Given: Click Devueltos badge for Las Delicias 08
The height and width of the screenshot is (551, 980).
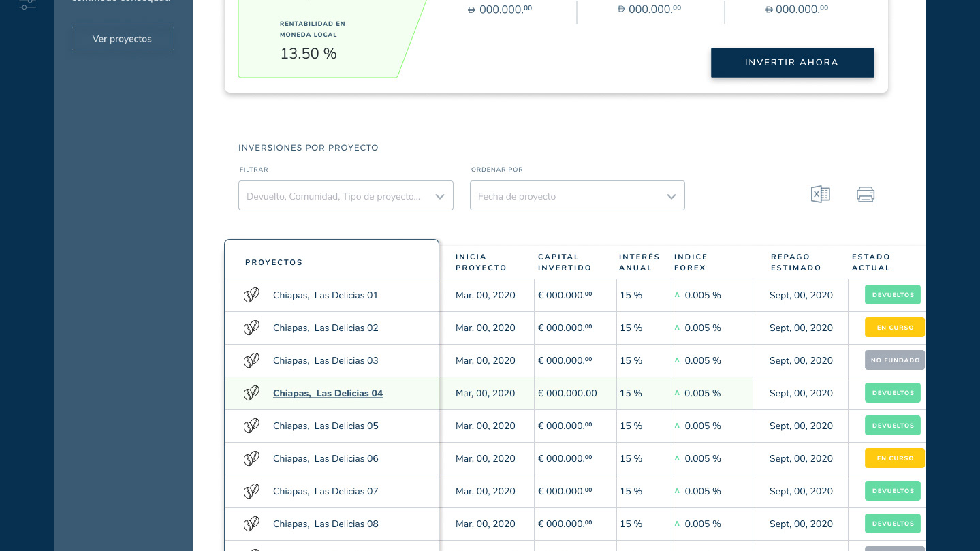Looking at the screenshot, I should 893,524.
